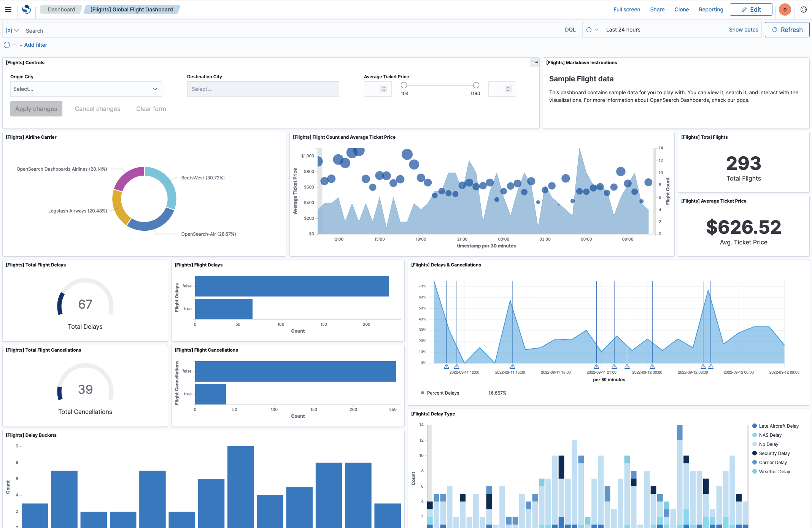Toggle NAS Delay legend entry
The image size is (812, 528).
(x=767, y=435)
